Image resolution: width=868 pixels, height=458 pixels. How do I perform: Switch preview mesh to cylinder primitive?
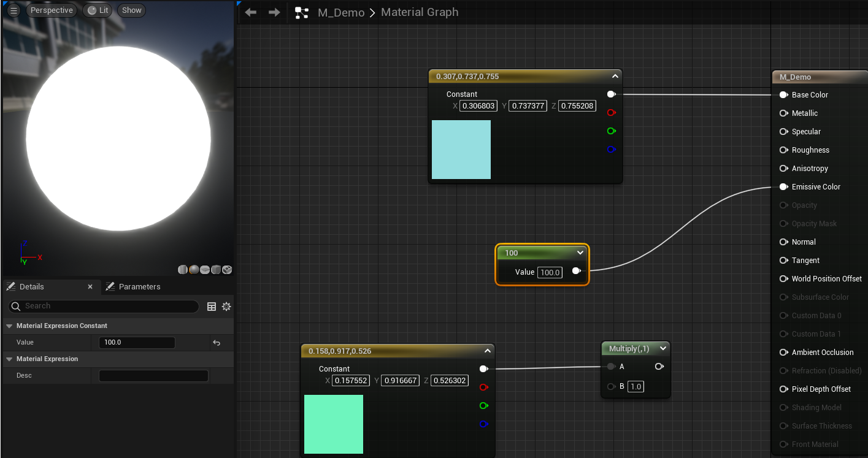click(183, 270)
